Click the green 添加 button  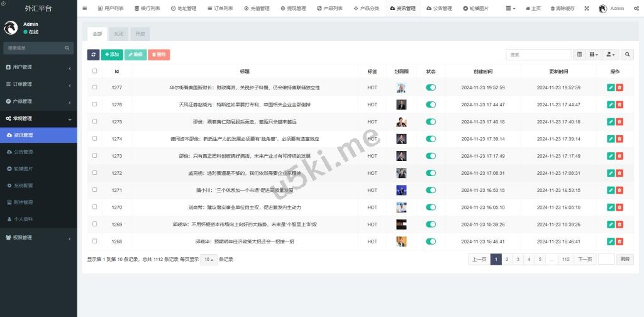coord(112,55)
